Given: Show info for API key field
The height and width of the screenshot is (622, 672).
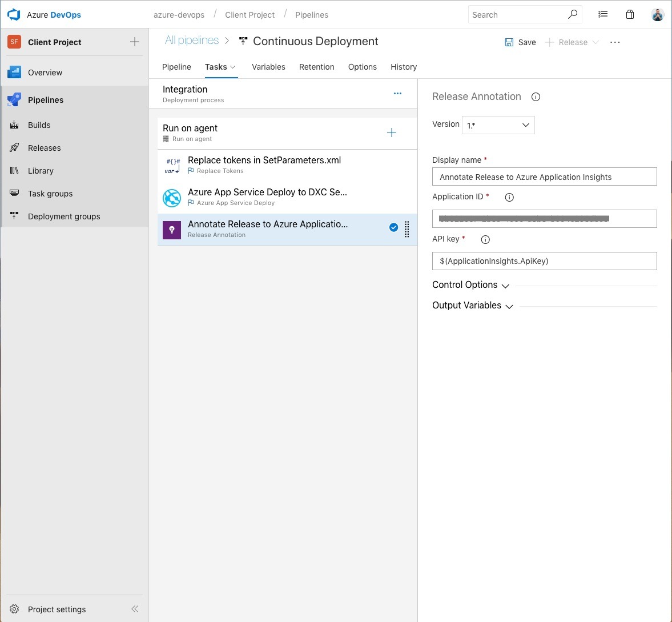Looking at the screenshot, I should (485, 240).
